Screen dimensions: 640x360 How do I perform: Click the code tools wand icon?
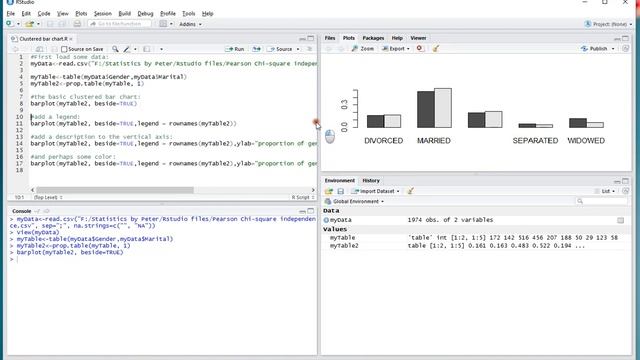[x=127, y=49]
